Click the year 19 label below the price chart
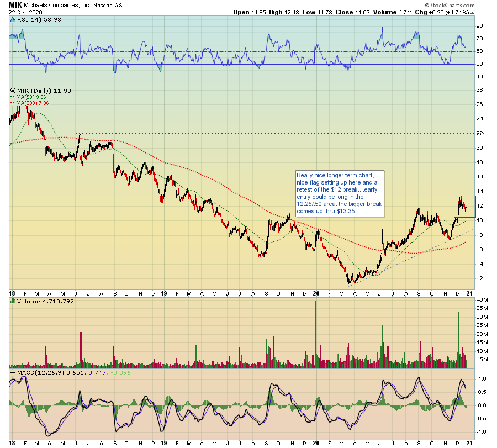Viewport: 497px width, 448px height. [x=163, y=293]
